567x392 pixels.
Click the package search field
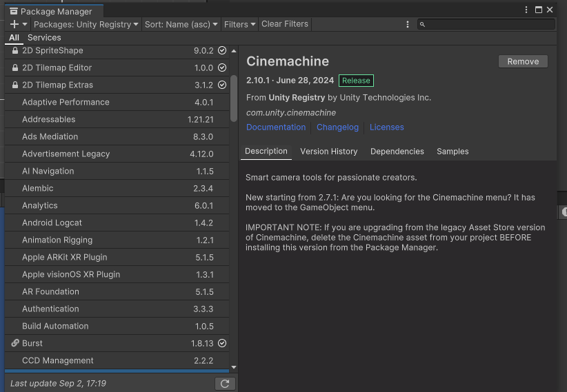486,24
